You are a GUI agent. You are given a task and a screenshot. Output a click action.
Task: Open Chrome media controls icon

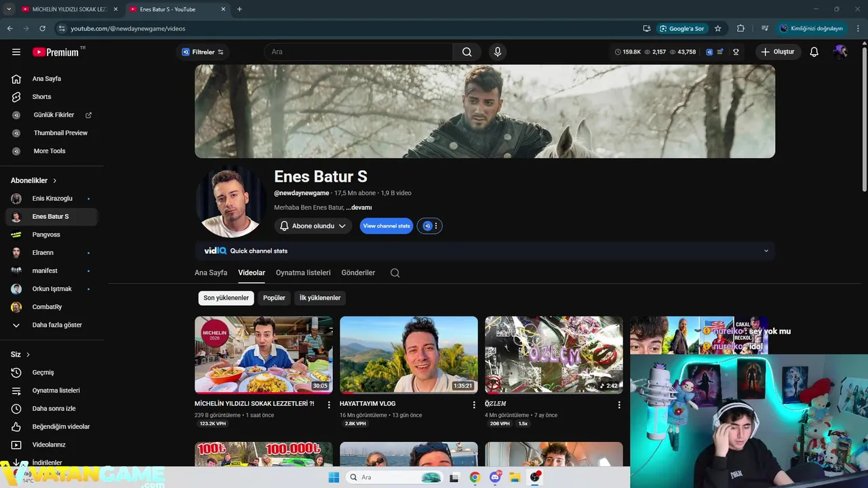[x=765, y=28]
